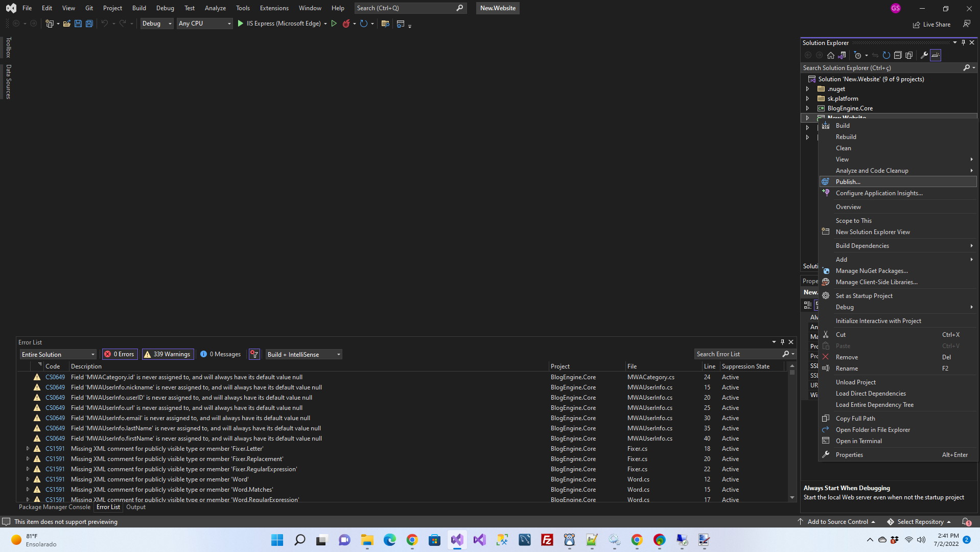Toggle the 339 Warnings filter

[x=167, y=354]
